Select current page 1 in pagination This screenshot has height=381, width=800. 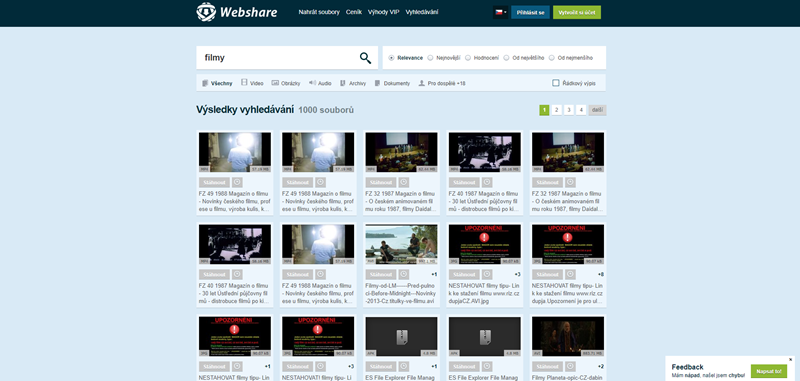pyautogui.click(x=544, y=110)
